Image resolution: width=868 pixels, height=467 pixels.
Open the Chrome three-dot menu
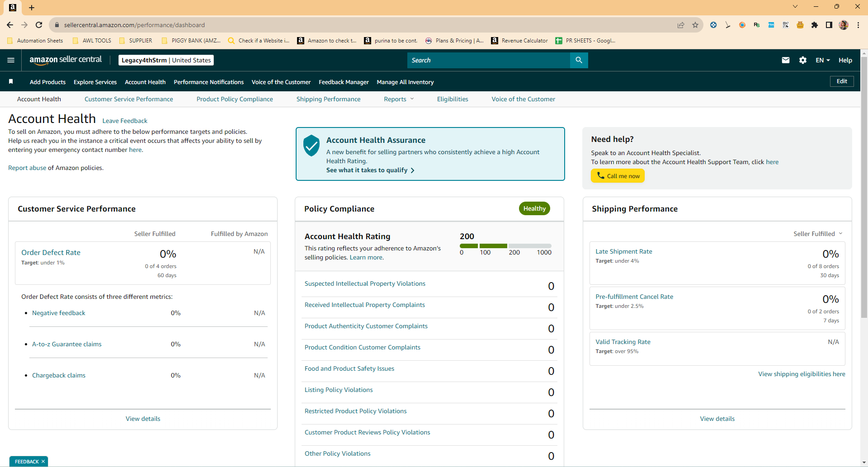858,25
